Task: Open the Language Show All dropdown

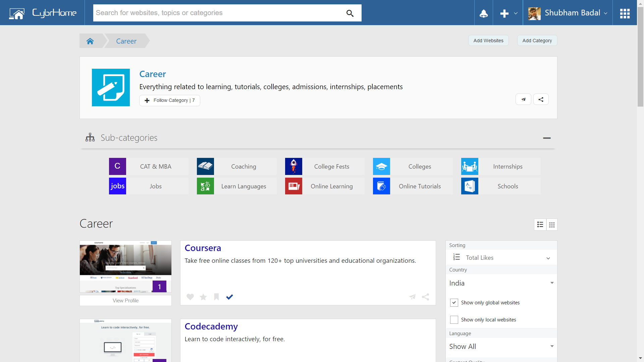Action: [501, 347]
